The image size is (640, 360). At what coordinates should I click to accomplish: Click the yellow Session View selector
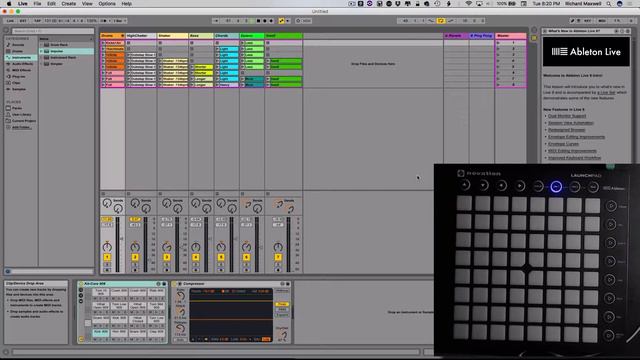coord(534,38)
